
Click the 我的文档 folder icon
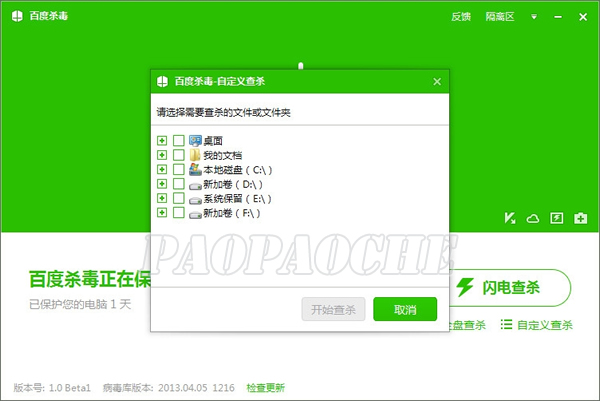(x=195, y=156)
